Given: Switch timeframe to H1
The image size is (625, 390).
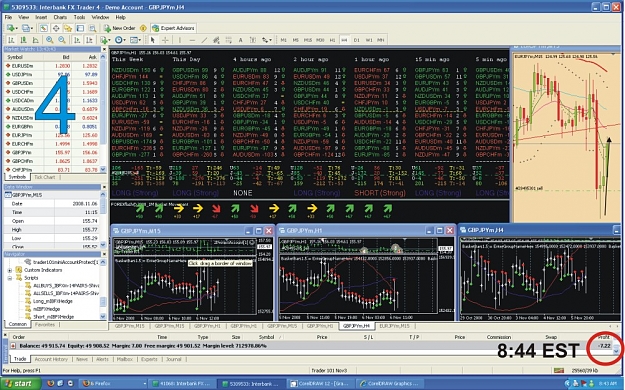Looking at the screenshot, I should 332,40.
